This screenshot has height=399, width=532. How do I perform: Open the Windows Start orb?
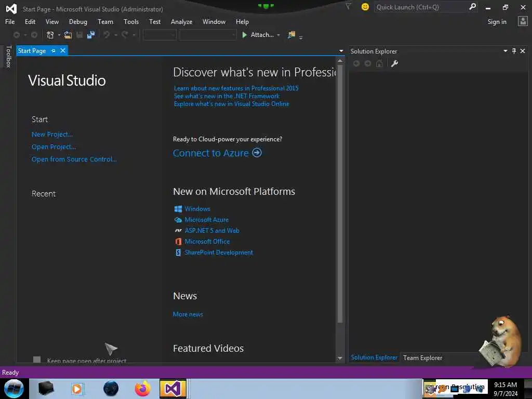[x=14, y=389]
